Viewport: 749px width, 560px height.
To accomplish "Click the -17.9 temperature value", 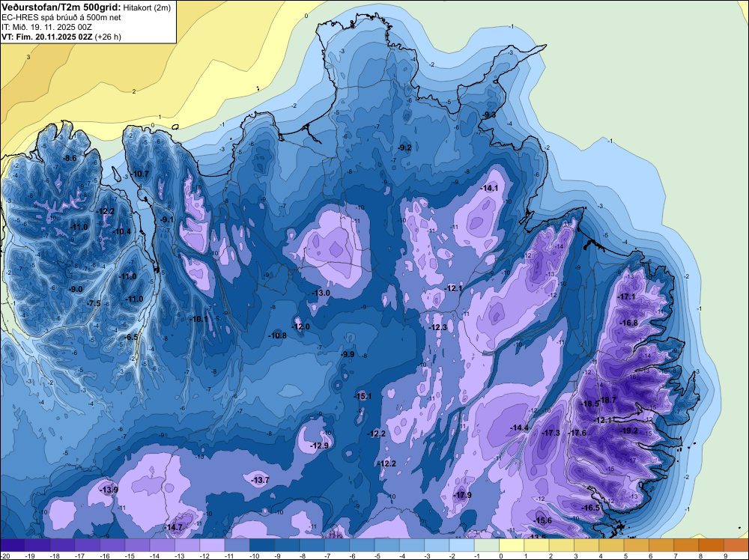I will [462, 495].
